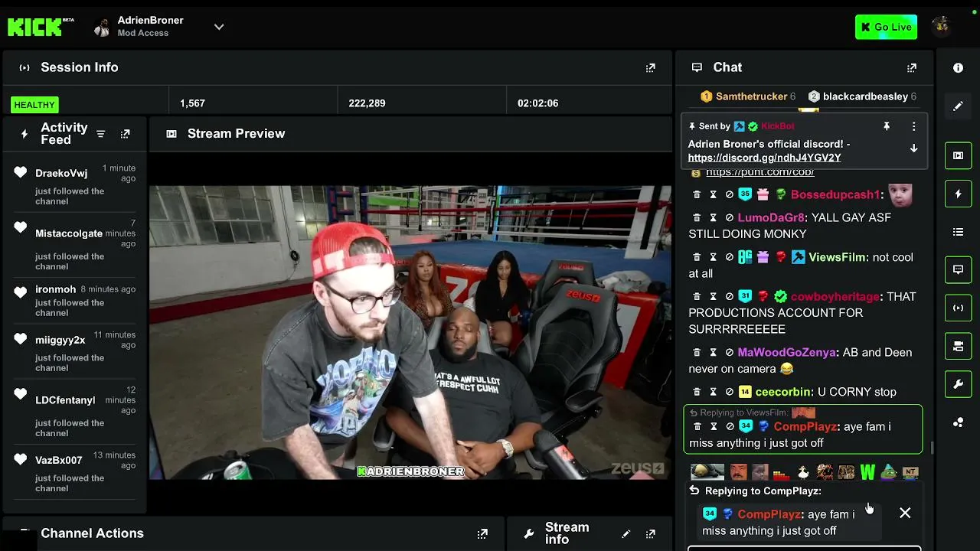Viewport: 980px width, 551px height.
Task: Toggle the Channel Actions panel from right sidebar
Action: tap(958, 346)
